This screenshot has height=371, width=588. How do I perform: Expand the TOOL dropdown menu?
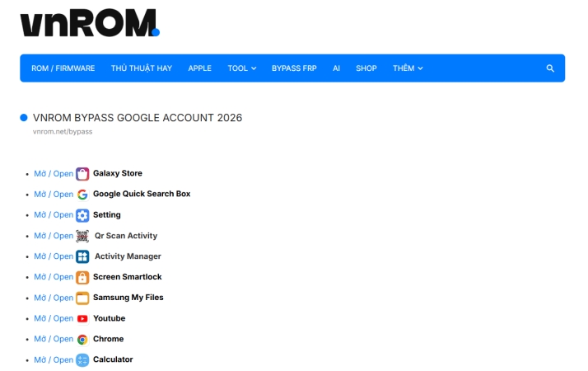[242, 68]
